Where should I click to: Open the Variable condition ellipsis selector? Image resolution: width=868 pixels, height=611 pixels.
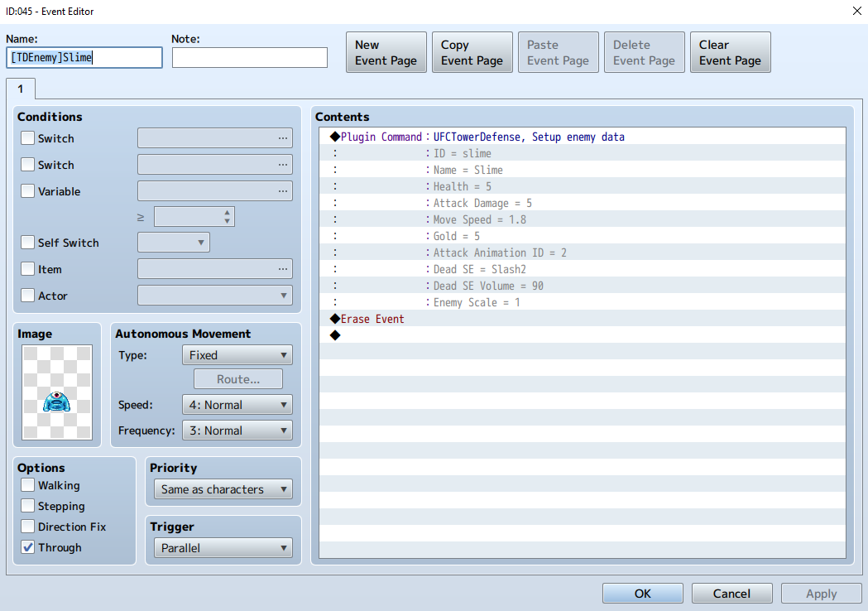pyautogui.click(x=283, y=191)
